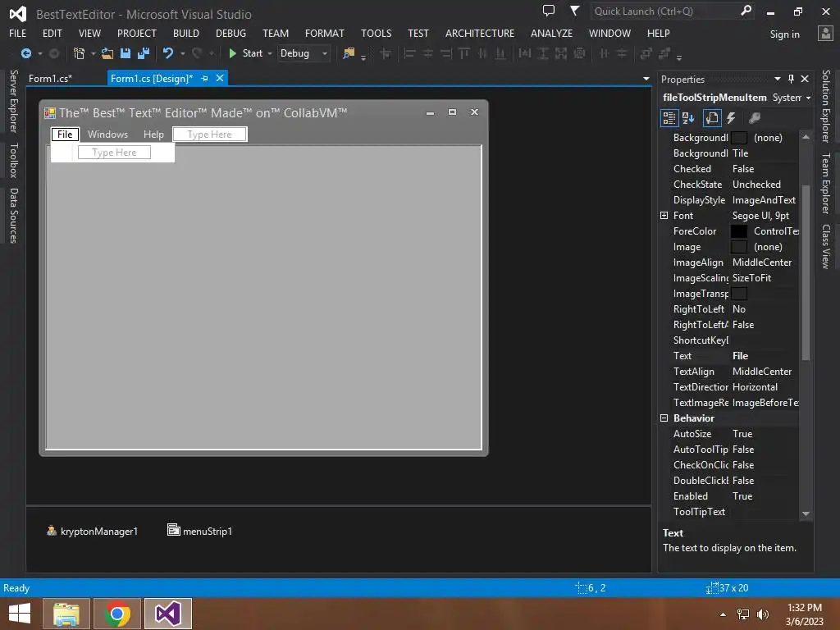
Task: Open the BUILD menu
Action: [x=186, y=33]
